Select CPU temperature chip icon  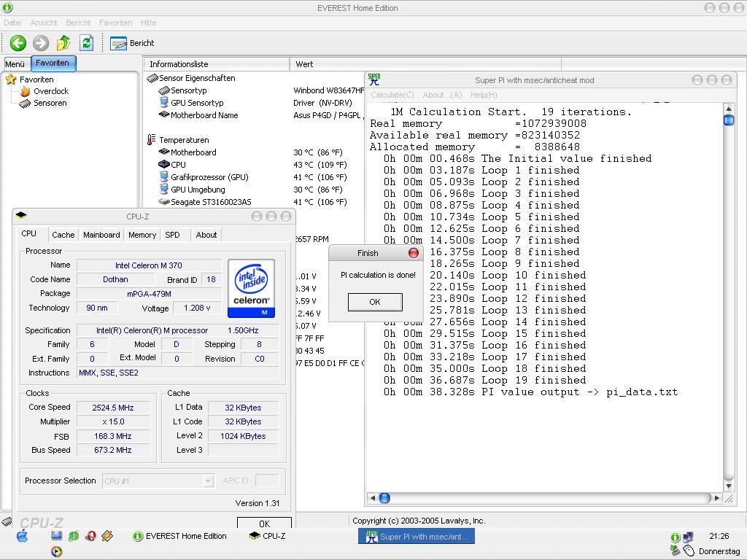164,164
